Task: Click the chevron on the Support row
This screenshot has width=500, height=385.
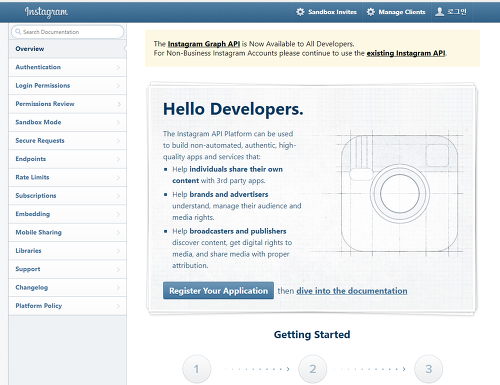Action: (118, 269)
